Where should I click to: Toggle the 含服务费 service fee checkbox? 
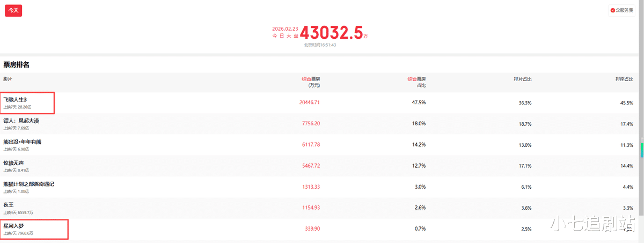pyautogui.click(x=621, y=10)
